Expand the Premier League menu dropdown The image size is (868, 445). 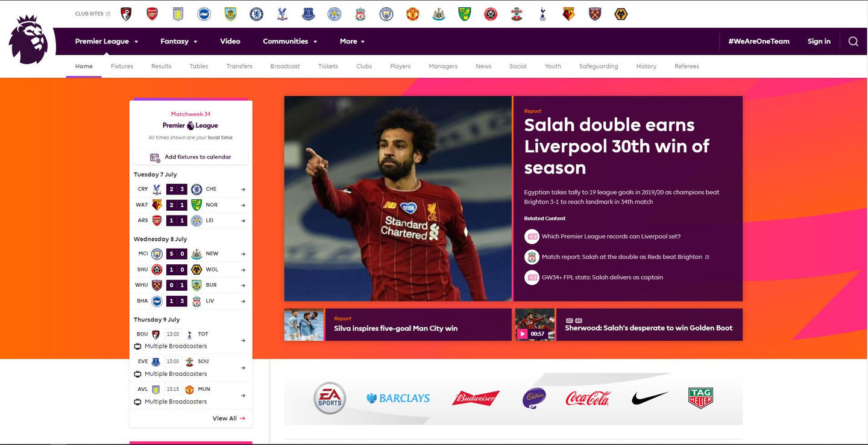[x=107, y=42]
